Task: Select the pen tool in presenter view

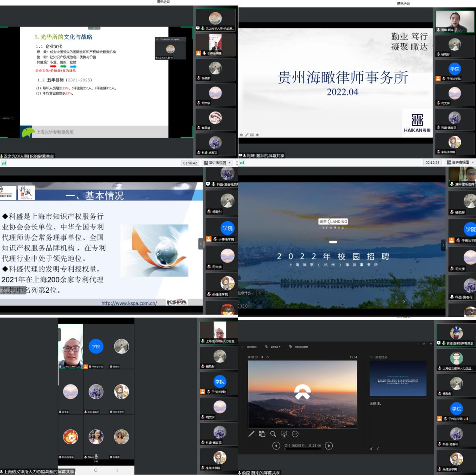Action: tap(252, 434)
